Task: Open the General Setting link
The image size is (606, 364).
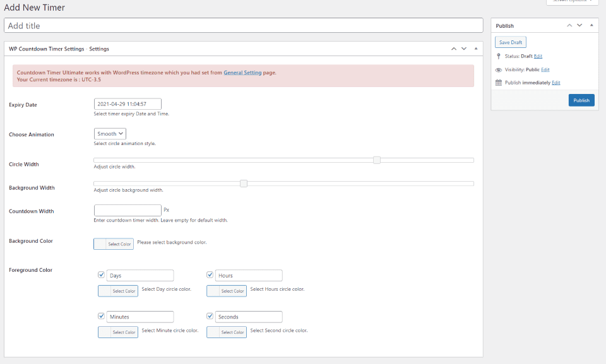Action: click(x=242, y=73)
